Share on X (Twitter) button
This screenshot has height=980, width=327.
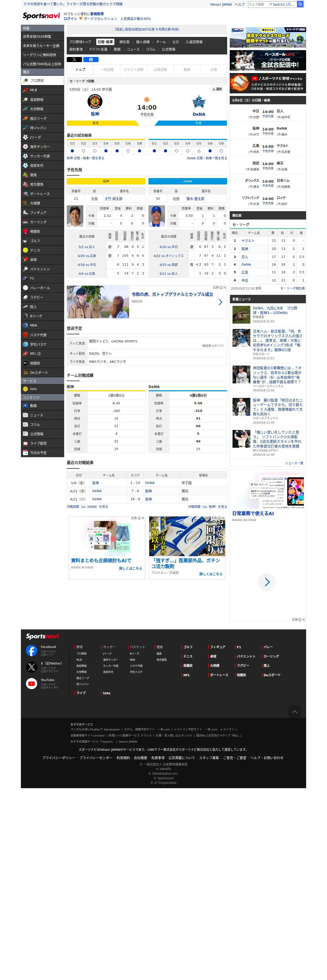74,60
